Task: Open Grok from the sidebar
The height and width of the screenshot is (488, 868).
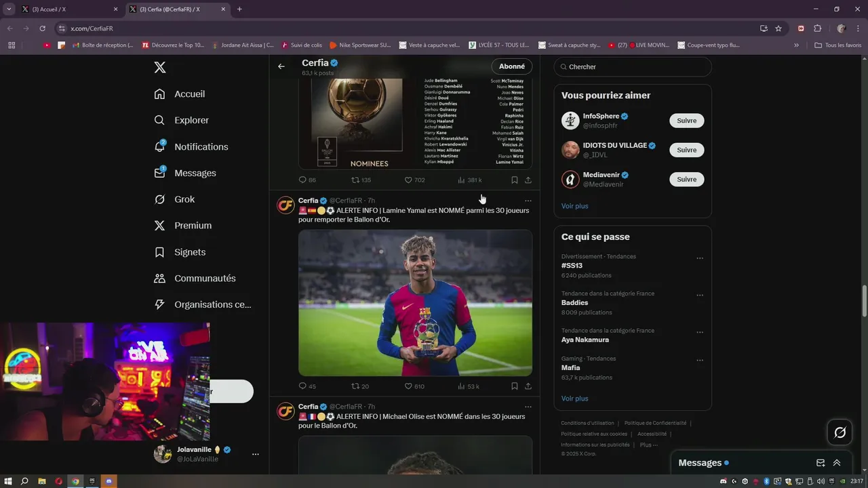Action: [174, 199]
